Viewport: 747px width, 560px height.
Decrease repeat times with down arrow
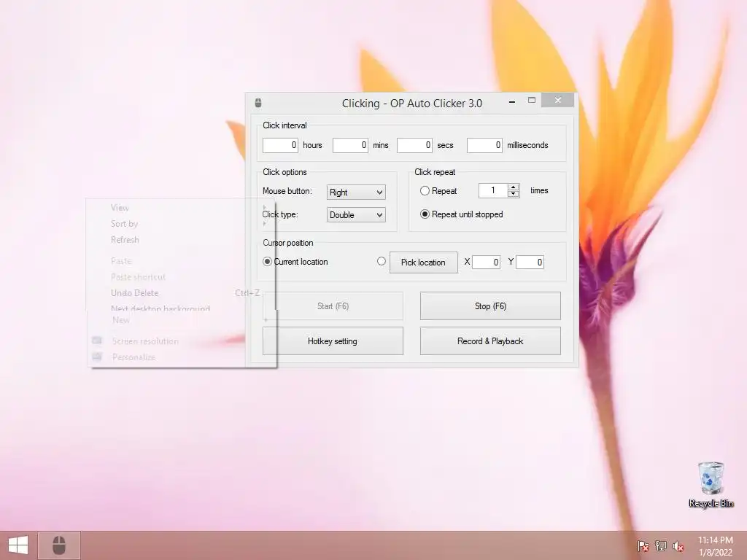click(x=513, y=194)
